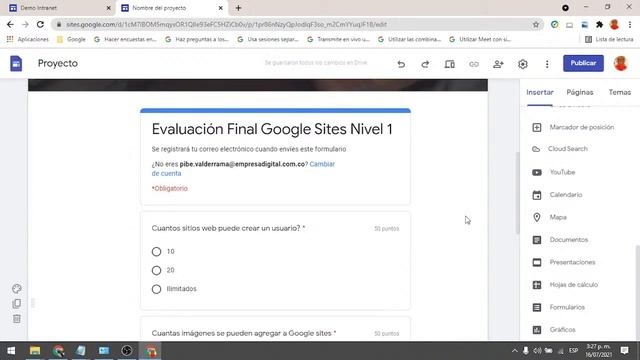Screen dimensions: 640x360
Task: Redo the last action
Action: [x=425, y=64]
